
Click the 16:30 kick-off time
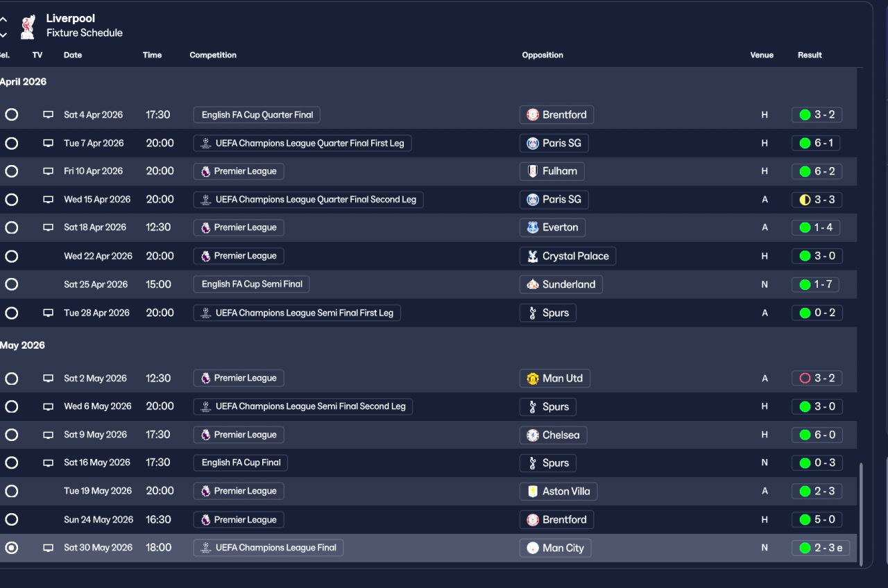coord(158,519)
